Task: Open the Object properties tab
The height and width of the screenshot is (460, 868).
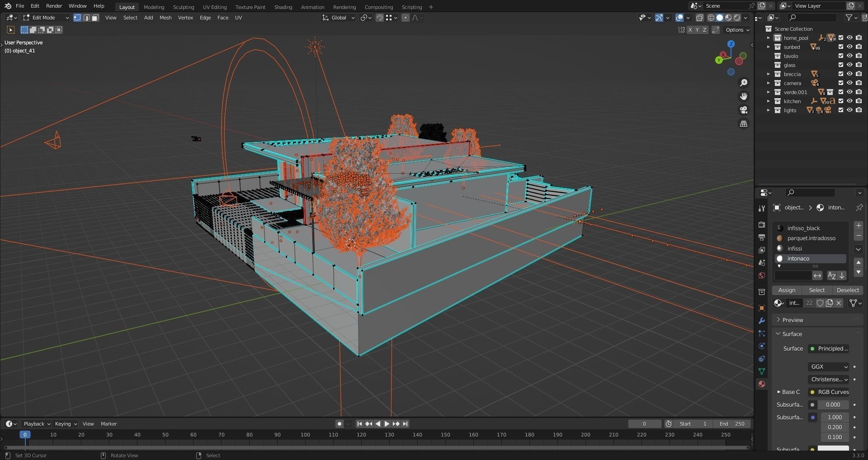Action: (x=762, y=308)
